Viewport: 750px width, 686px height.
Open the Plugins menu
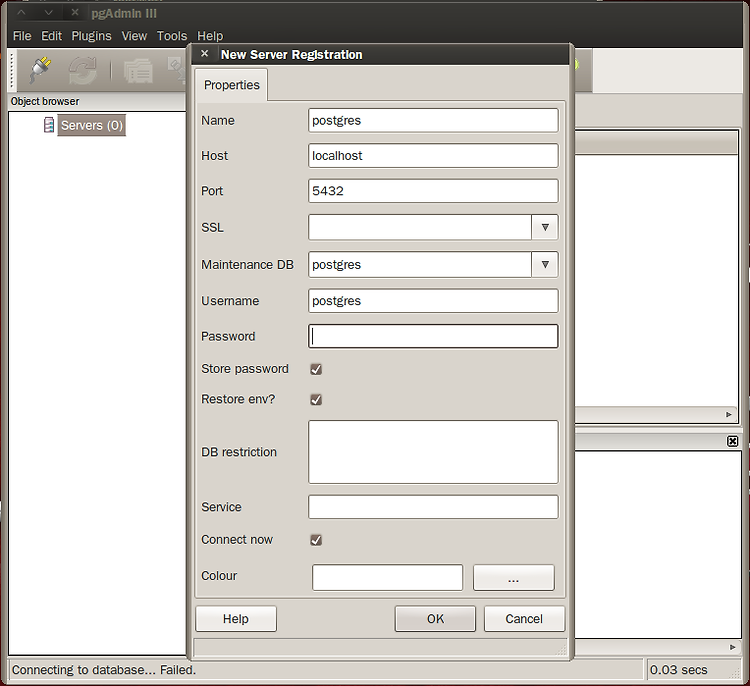pos(91,36)
